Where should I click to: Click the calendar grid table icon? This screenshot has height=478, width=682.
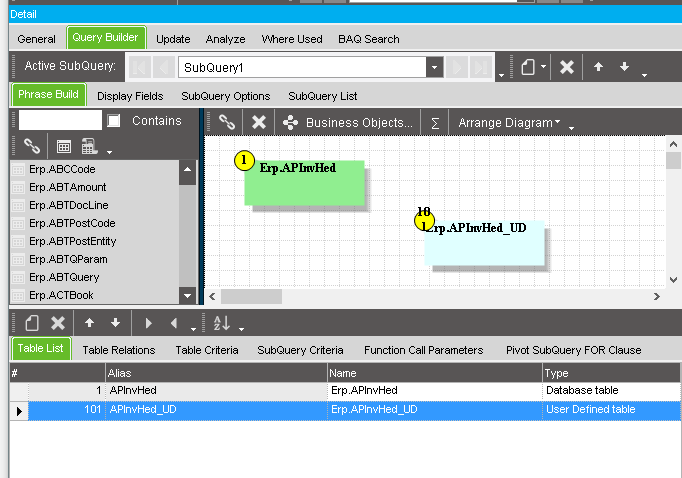(x=64, y=147)
